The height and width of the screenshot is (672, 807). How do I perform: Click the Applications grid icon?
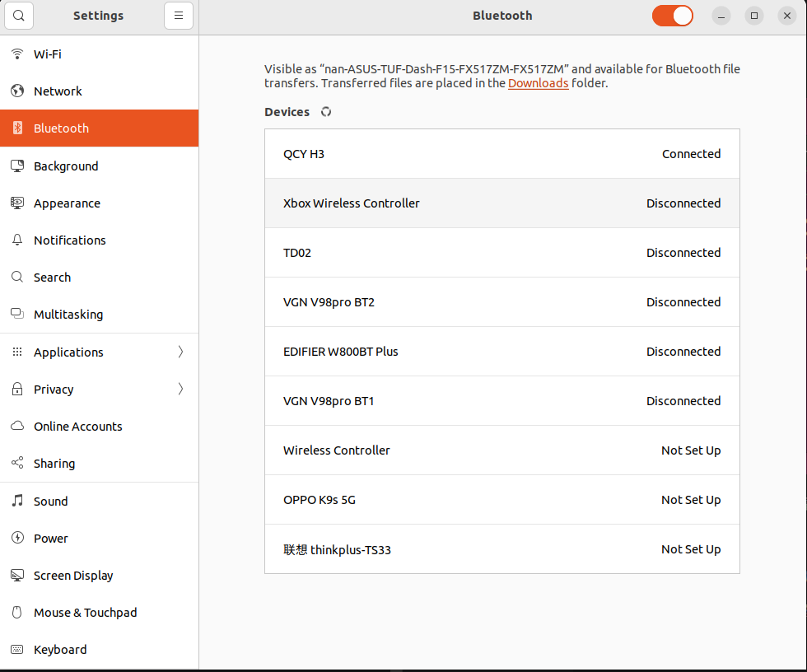[17, 352]
